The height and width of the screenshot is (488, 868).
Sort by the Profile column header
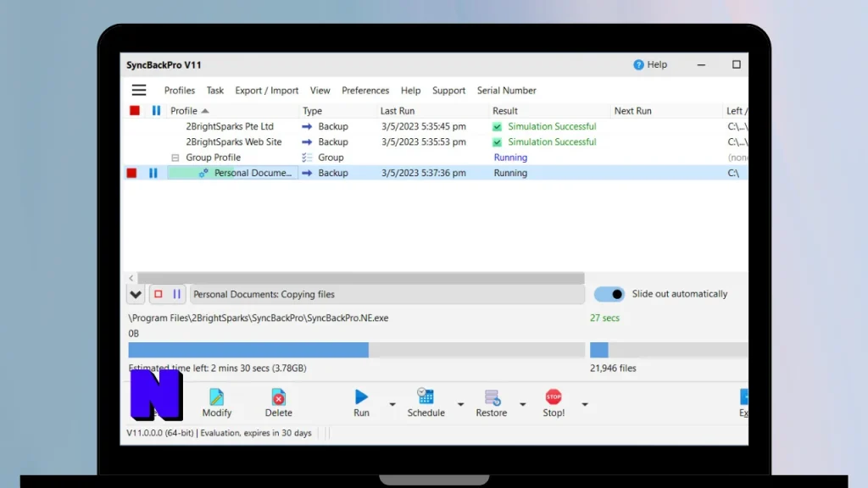[x=232, y=111]
